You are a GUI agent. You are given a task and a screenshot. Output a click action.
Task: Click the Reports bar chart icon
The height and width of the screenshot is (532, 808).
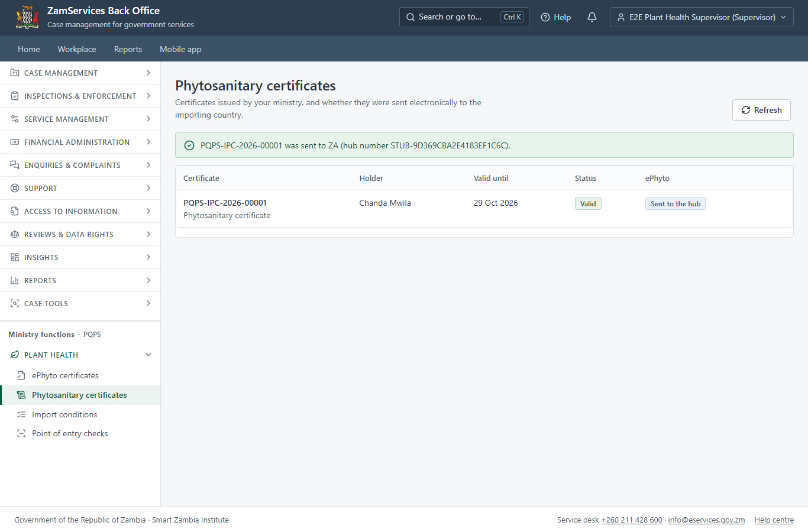pos(15,280)
